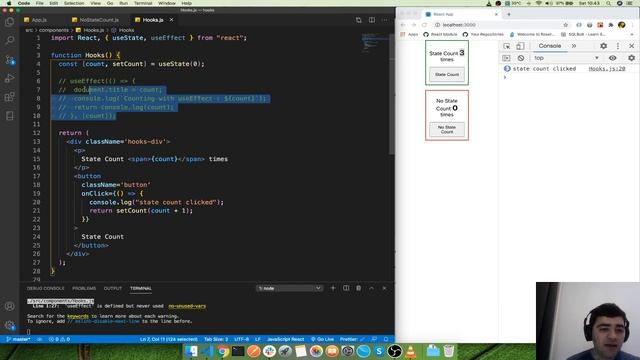640x360 pixels.
Task: Create a new terminal with plus icon
Action: [x=333, y=288]
